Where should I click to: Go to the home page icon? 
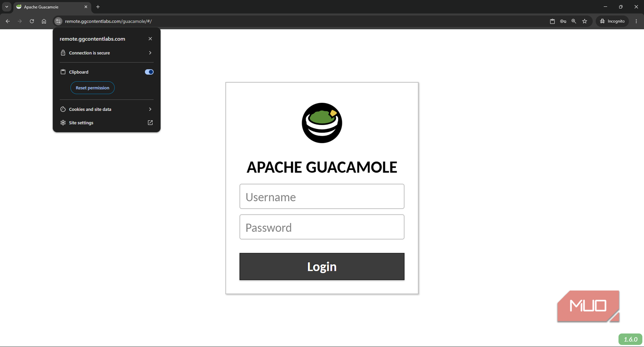click(44, 21)
